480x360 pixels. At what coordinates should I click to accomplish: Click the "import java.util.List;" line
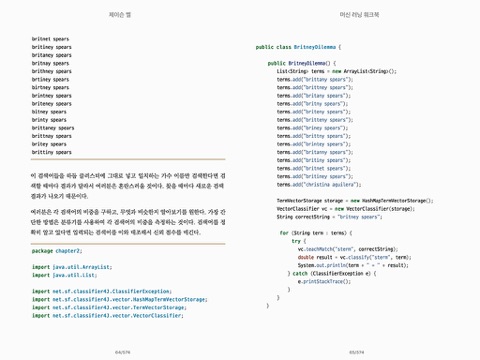tap(65, 275)
